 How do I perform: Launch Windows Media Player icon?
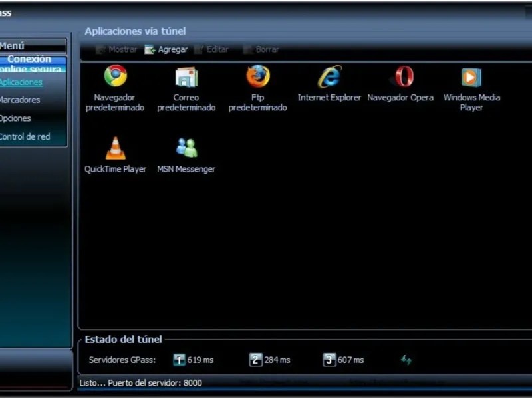point(471,77)
